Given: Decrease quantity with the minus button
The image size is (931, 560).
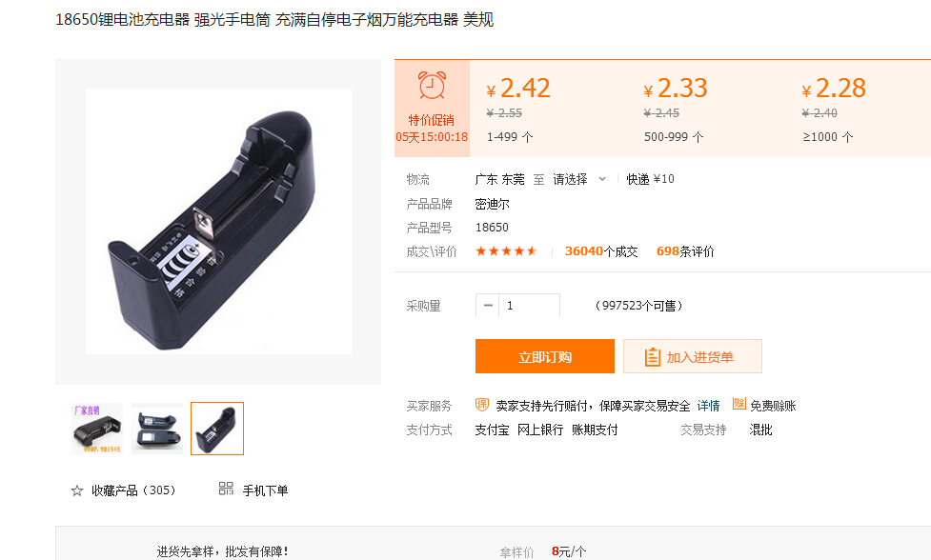Looking at the screenshot, I should pos(488,306).
